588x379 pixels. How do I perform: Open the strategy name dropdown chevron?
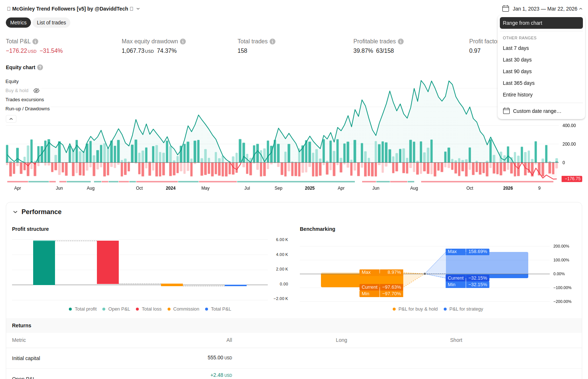(138, 9)
